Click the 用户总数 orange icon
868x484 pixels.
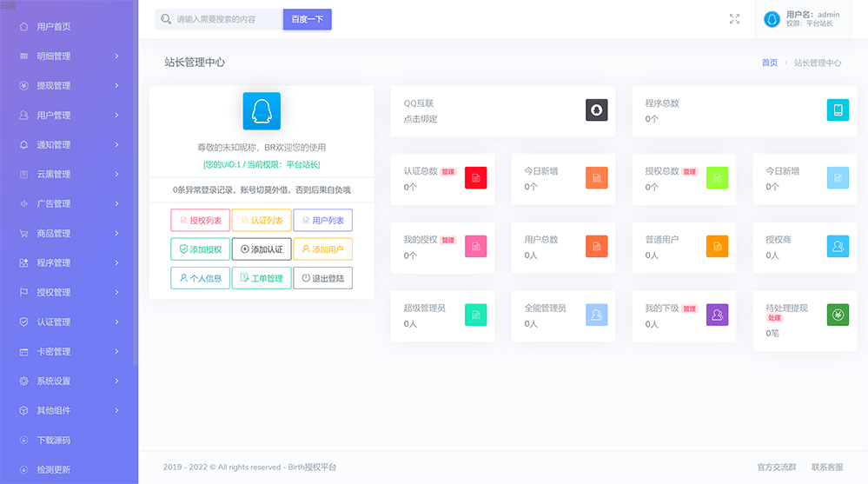[597, 247]
